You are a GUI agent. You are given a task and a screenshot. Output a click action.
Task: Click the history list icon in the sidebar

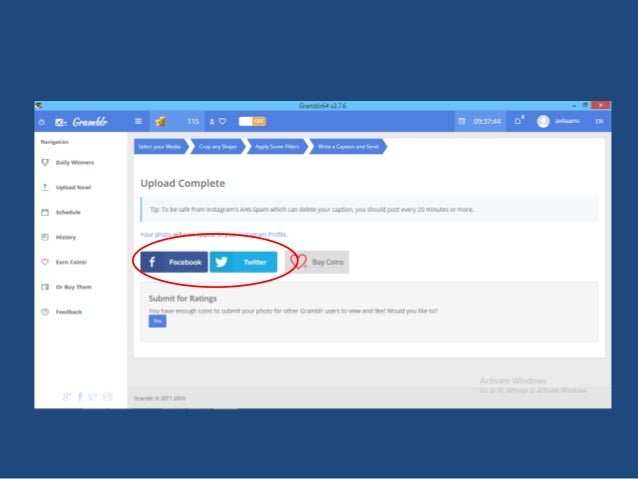[45, 237]
